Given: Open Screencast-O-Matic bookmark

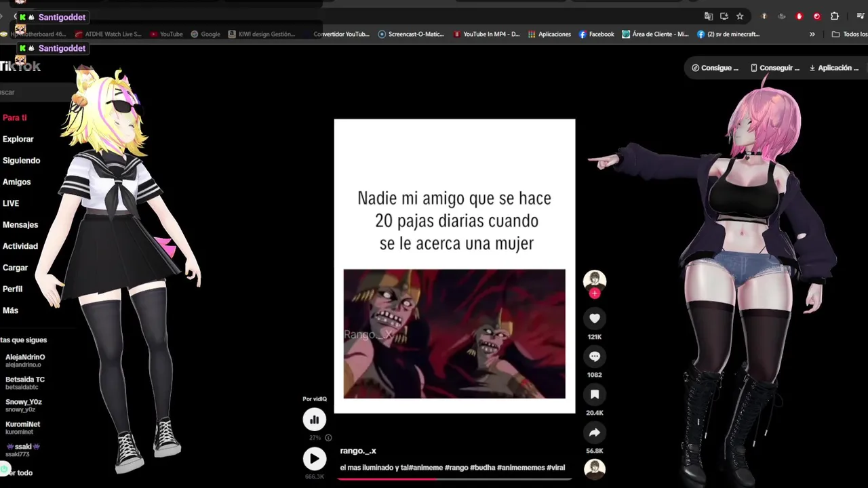Looking at the screenshot, I should [x=411, y=34].
